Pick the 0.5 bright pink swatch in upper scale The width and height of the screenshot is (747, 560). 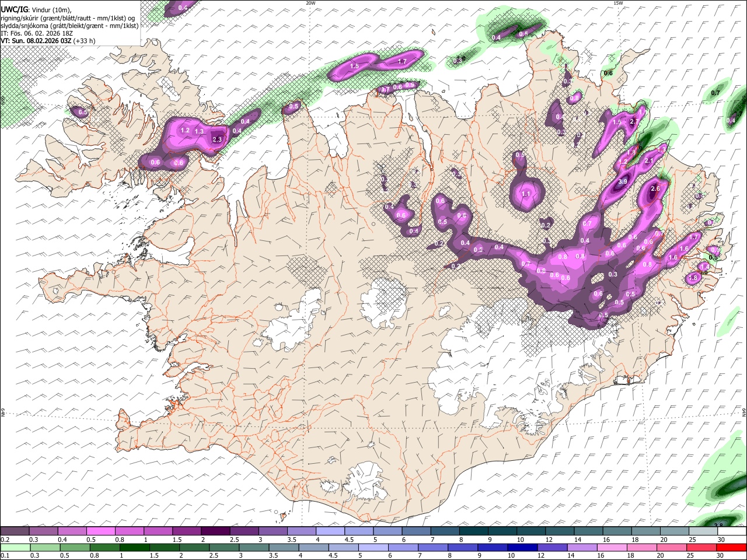100,531
